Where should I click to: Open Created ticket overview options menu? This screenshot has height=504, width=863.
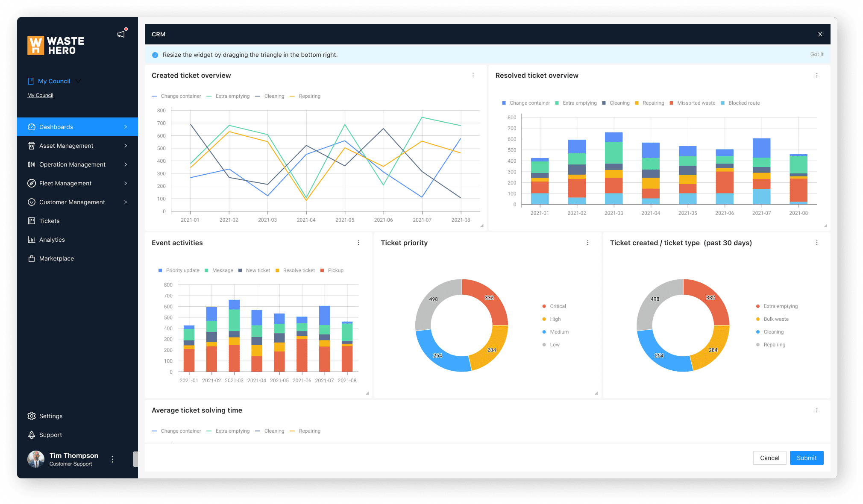tap(473, 75)
